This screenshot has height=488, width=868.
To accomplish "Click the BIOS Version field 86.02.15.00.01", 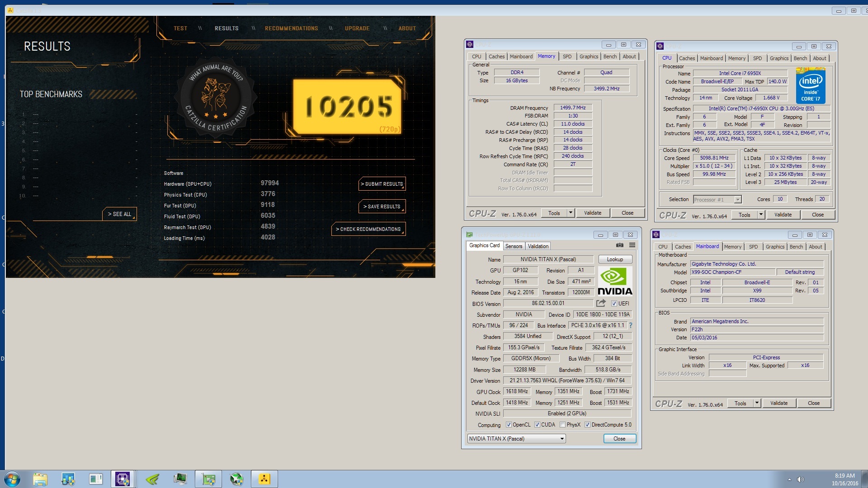I will pyautogui.click(x=548, y=303).
